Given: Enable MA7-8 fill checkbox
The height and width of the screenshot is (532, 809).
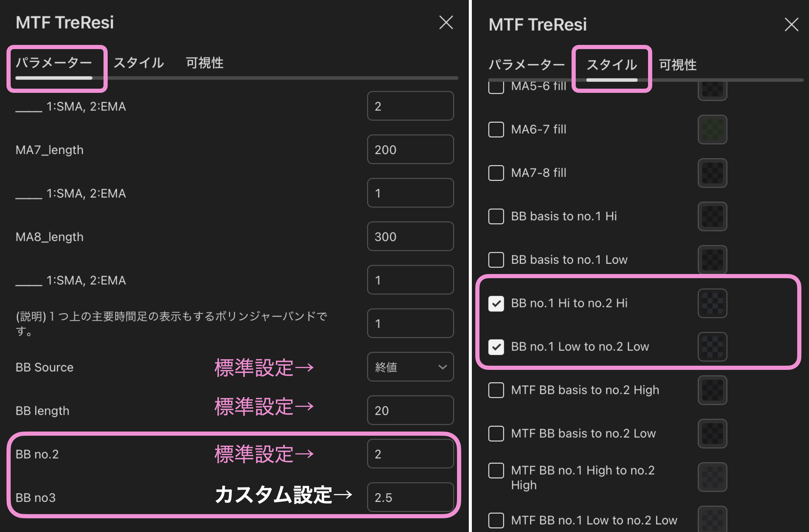Looking at the screenshot, I should point(496,173).
